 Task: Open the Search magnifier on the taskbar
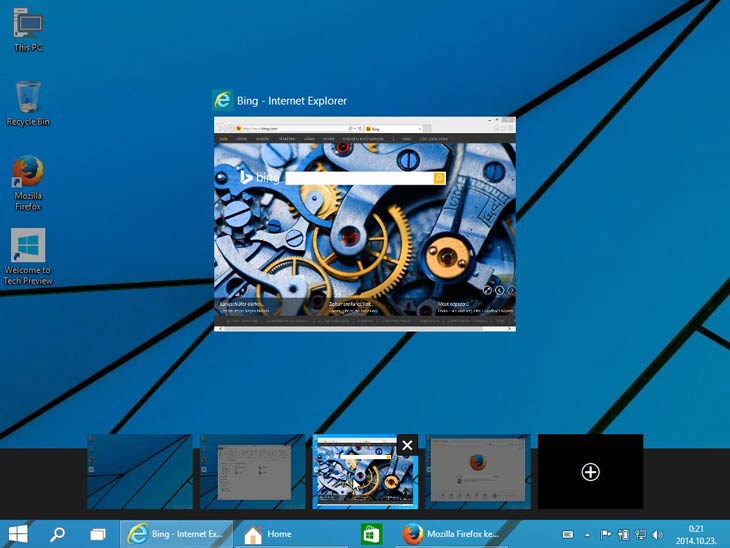[57, 534]
